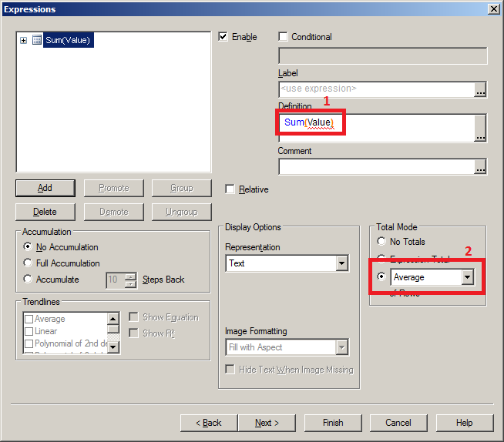This screenshot has height=442, width=504.
Task: Click the Demote button
Action: [x=114, y=212]
